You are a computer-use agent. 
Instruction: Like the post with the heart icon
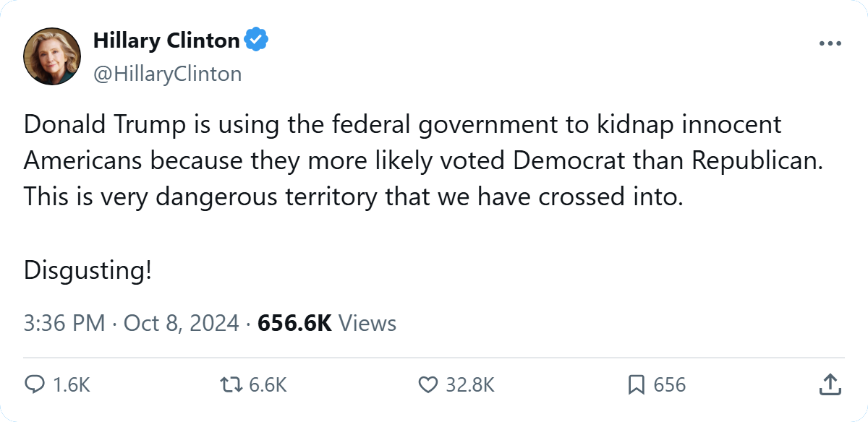(429, 384)
